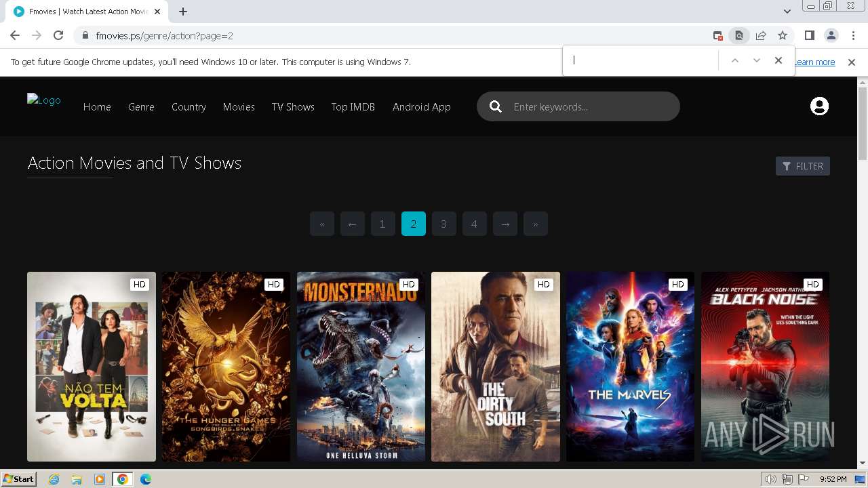The image size is (868, 488).
Task: Open Windows Media Player in taskbar
Action: tap(100, 479)
